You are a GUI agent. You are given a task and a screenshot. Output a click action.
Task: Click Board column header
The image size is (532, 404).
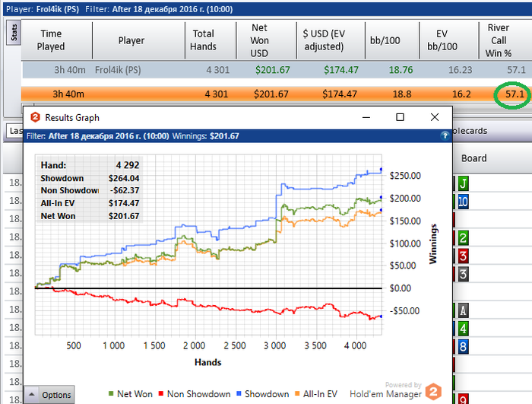pos(473,158)
